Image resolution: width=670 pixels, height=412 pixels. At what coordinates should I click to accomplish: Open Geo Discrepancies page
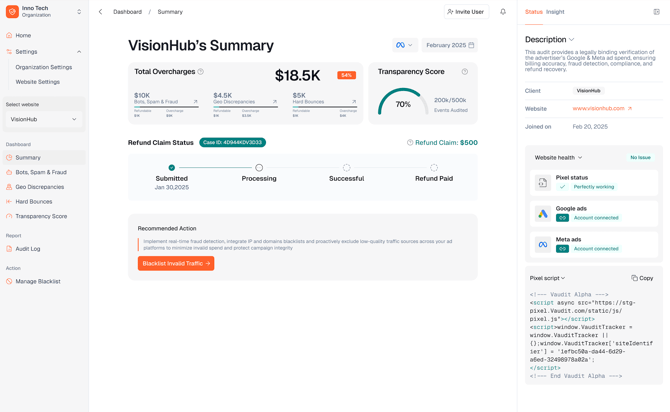pyautogui.click(x=40, y=187)
